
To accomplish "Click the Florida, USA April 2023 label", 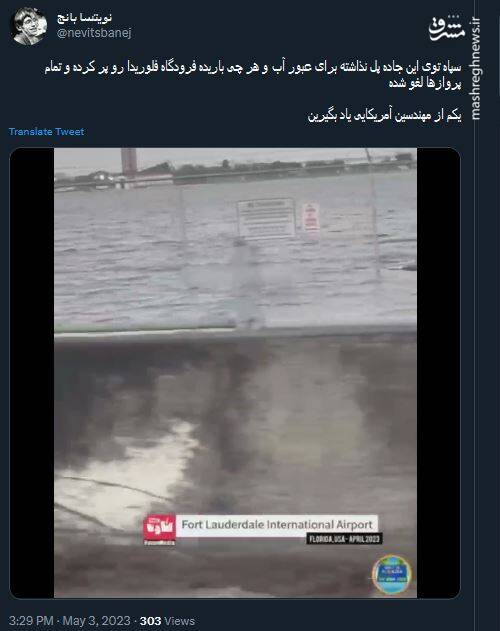I will 344,538.
